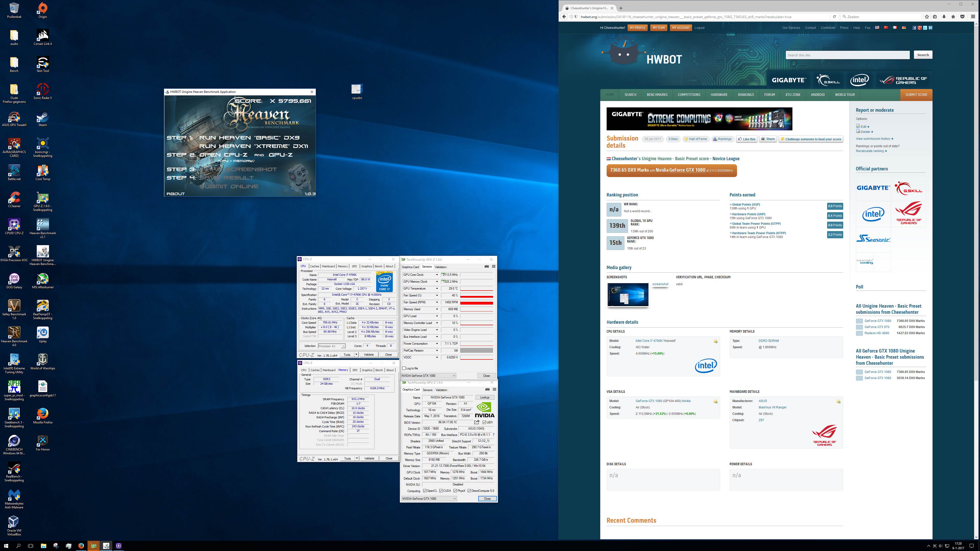980x551 pixels.
Task: Toggle the OpenCL checkbox
Action: pos(425,491)
